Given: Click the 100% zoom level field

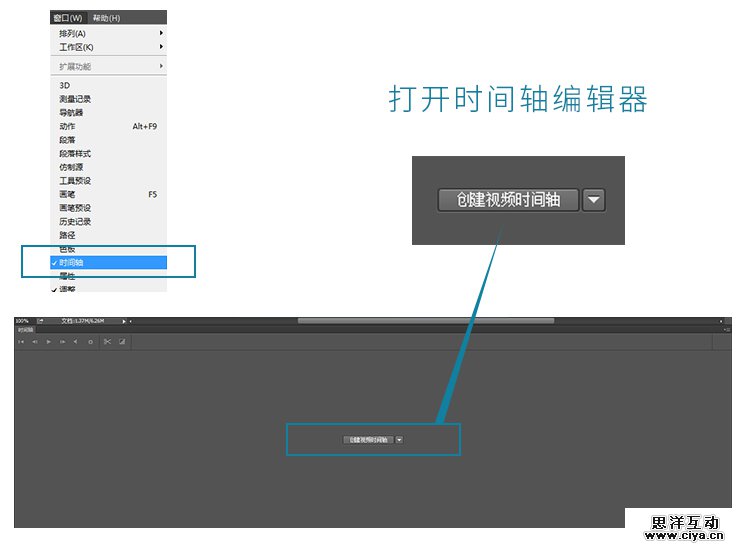Looking at the screenshot, I should click(22, 321).
